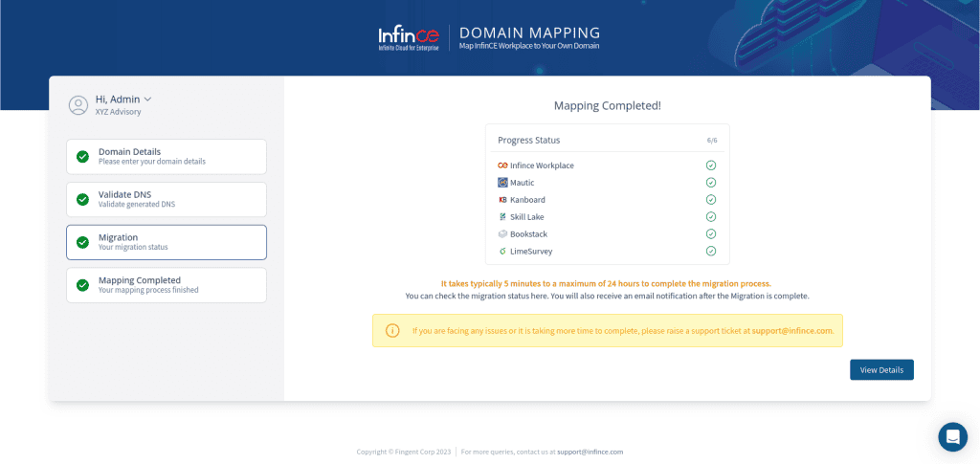Click Copyright Fingent Corp 2023 text
The height and width of the screenshot is (464, 980).
pyautogui.click(x=403, y=452)
